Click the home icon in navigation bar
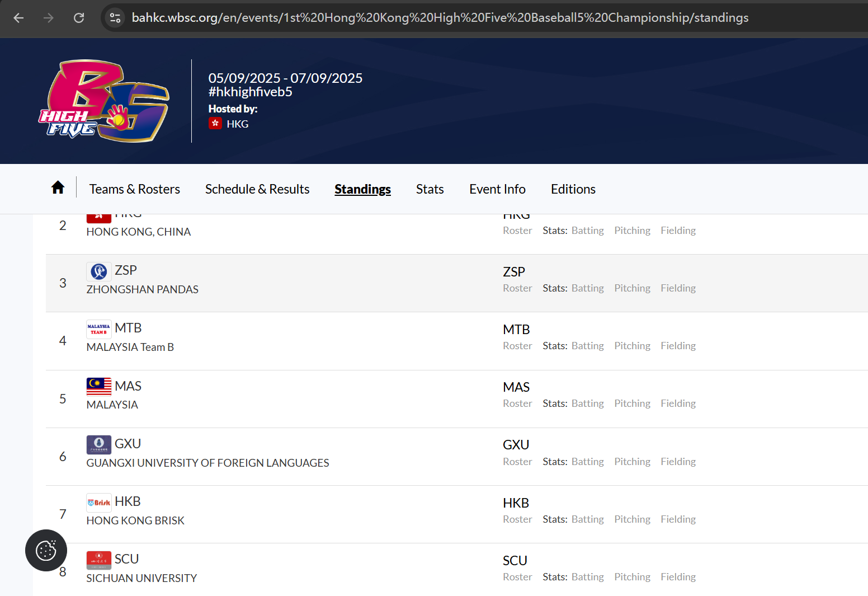 (x=58, y=187)
